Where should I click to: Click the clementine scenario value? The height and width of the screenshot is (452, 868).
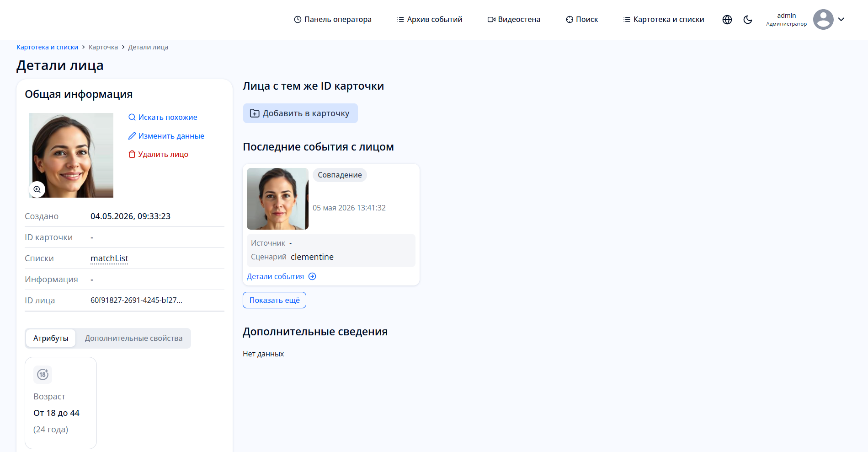(312, 257)
